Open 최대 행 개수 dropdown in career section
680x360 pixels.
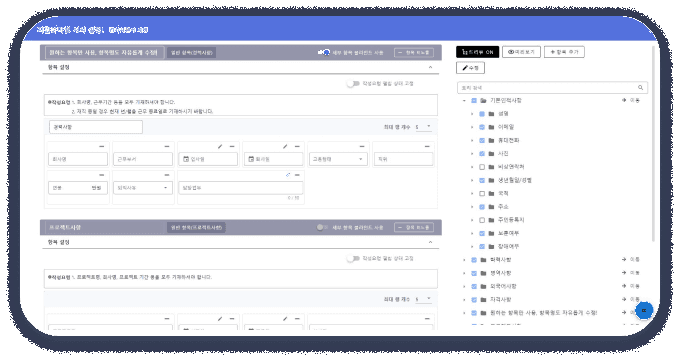click(x=423, y=127)
